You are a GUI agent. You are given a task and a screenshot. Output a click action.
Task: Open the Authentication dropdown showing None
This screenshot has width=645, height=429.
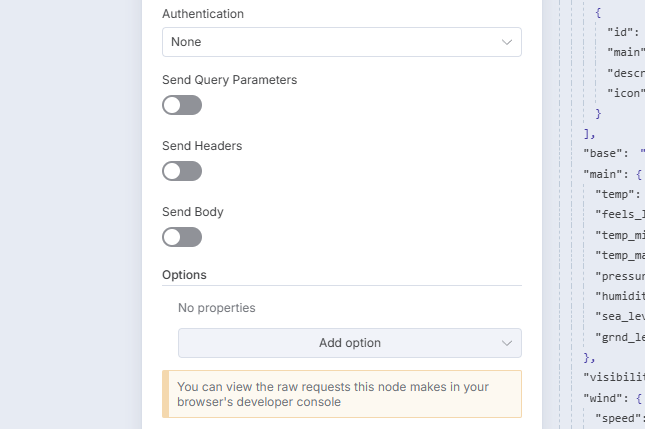pyautogui.click(x=341, y=42)
